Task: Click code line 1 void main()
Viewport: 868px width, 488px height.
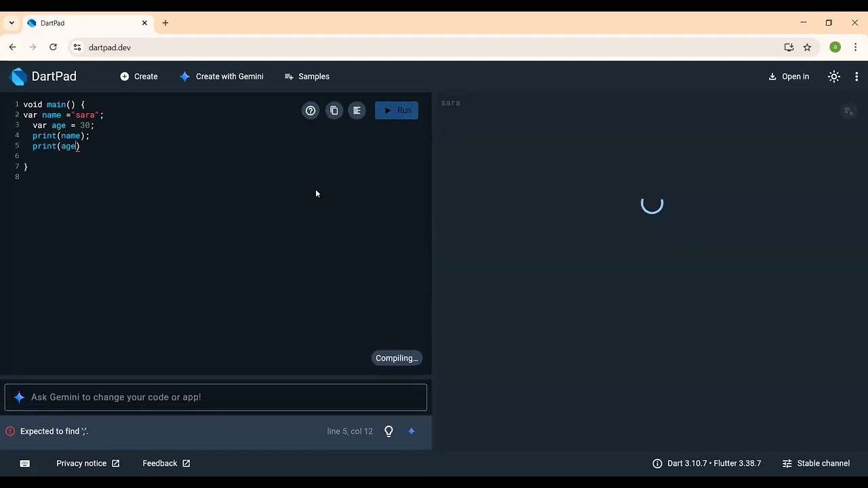Action: [x=54, y=104]
